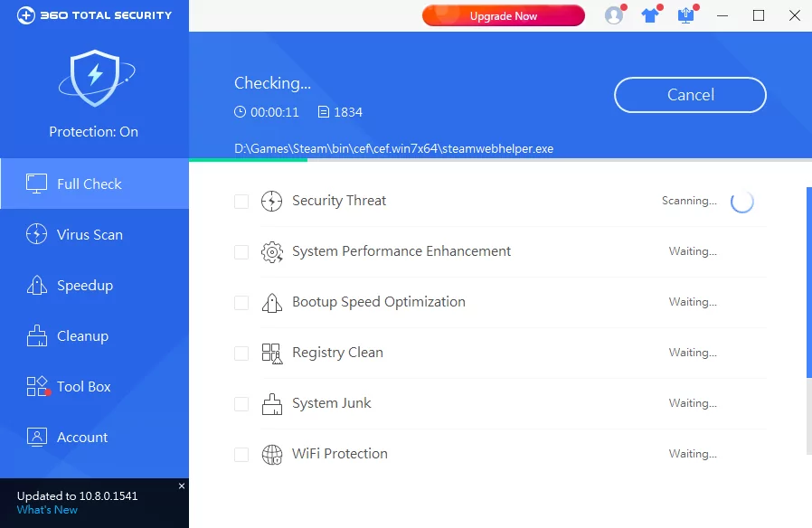Switch to the Virus Scan tab
Image resolution: width=812 pixels, height=528 pixels.
point(95,234)
